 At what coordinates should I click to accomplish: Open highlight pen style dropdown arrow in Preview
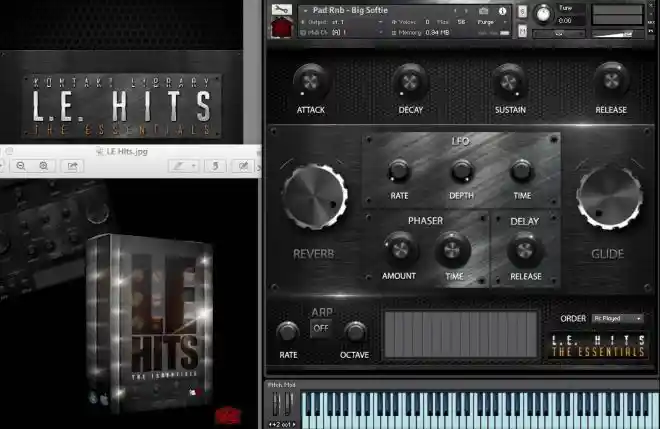(193, 166)
